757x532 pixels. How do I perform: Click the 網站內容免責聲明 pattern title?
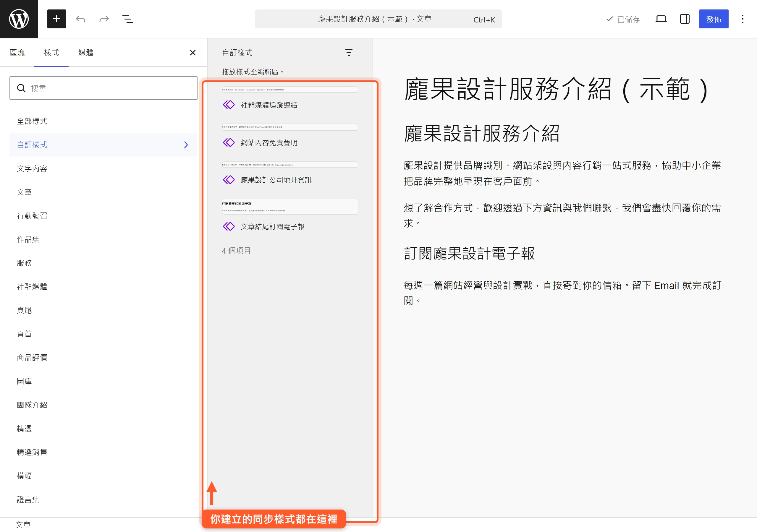269,142
